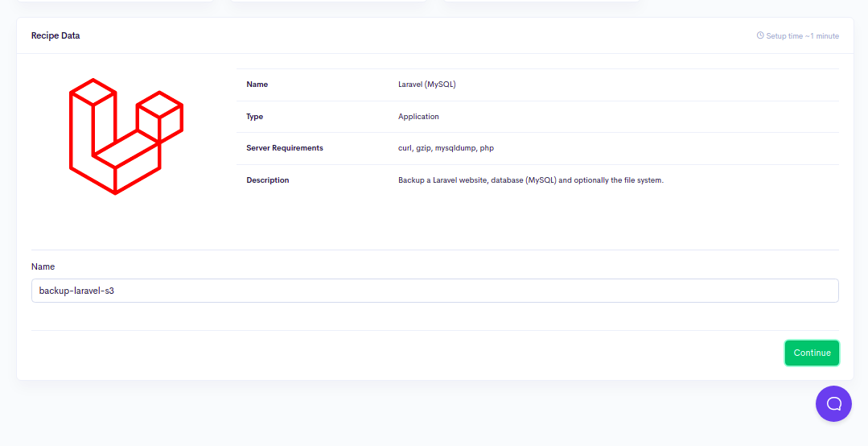
Task: Select "curl, gzip, mysqldump, php" requirements text
Action: click(446, 148)
